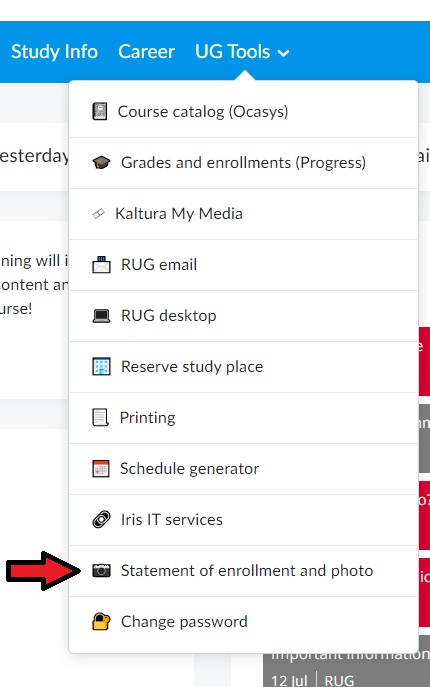Click the Iris IT services paperclip icon

tap(101, 520)
